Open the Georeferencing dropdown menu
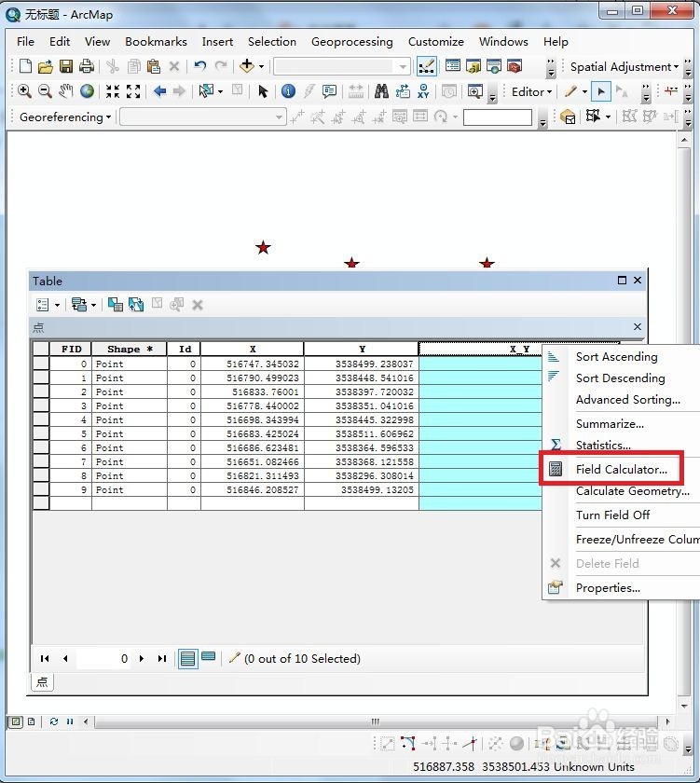Image resolution: width=700 pixels, height=783 pixels. point(65,117)
